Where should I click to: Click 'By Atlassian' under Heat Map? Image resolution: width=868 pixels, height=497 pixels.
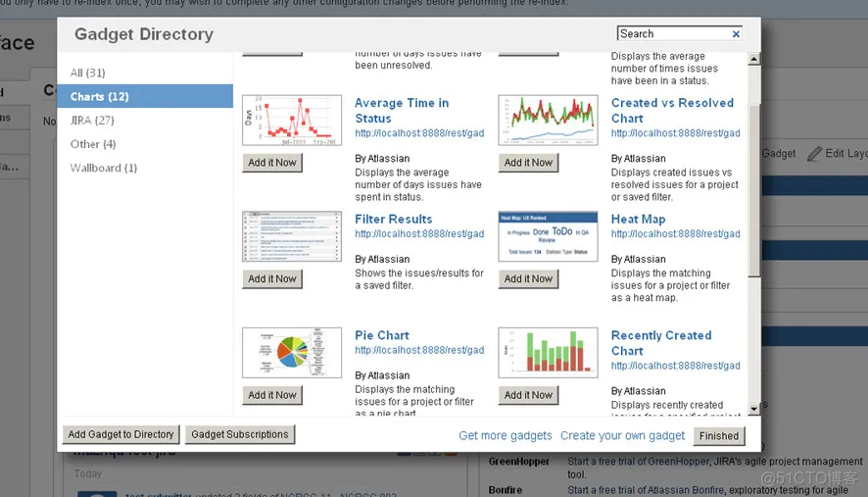[x=639, y=260]
